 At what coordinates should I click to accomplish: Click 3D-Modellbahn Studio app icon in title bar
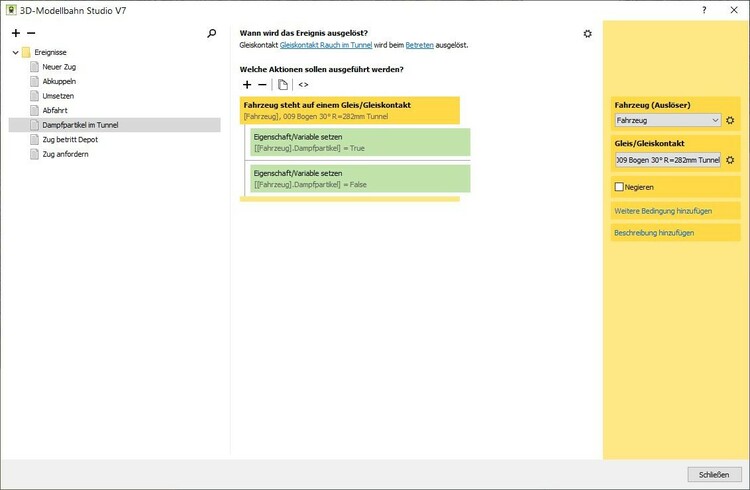pyautogui.click(x=11, y=10)
